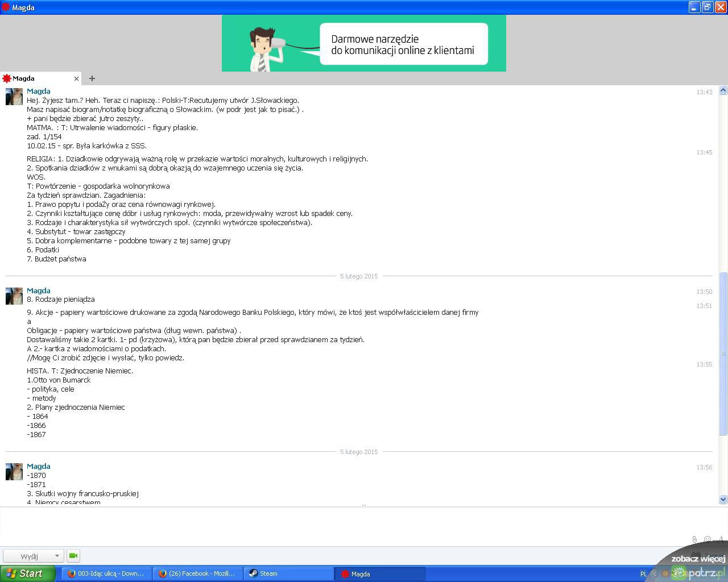Open the emoticon smiley picker
The image size is (728, 582).
708,539
